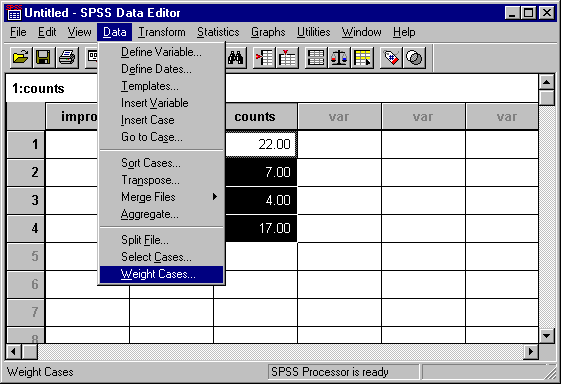Open the View menu
Viewport: 561px width, 384px height.
point(79,32)
